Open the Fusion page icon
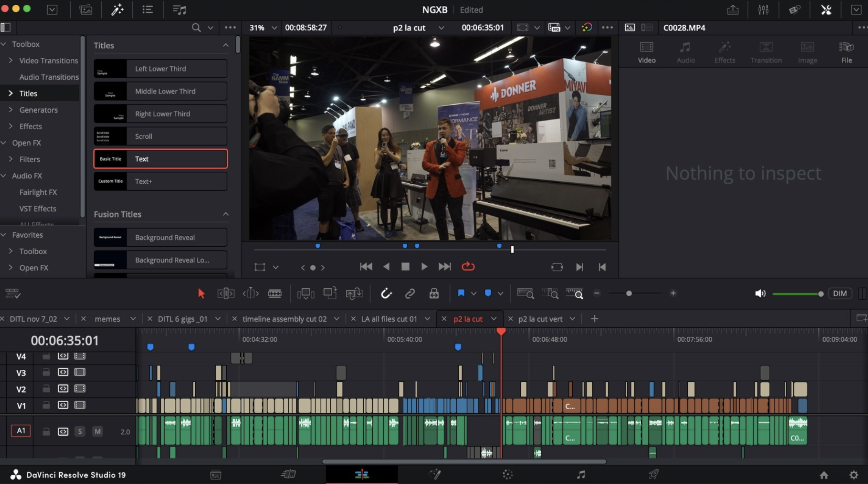 tap(435, 475)
